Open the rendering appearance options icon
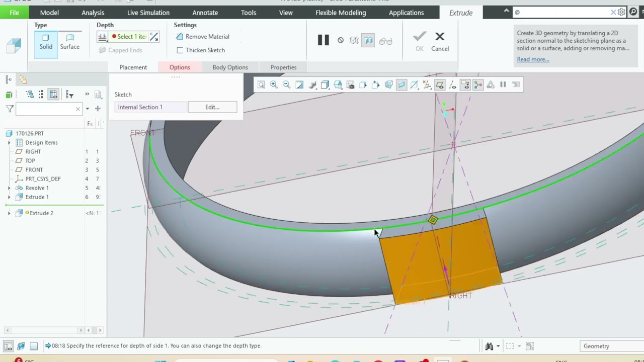Viewport: 644px width, 362px height. pyautogui.click(x=312, y=85)
